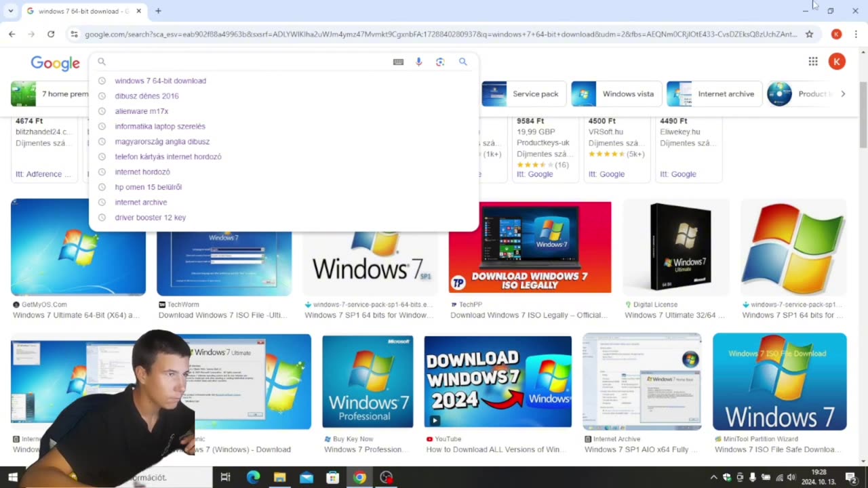868x488 pixels.
Task: Open File Explorer from the taskbar
Action: 279,477
